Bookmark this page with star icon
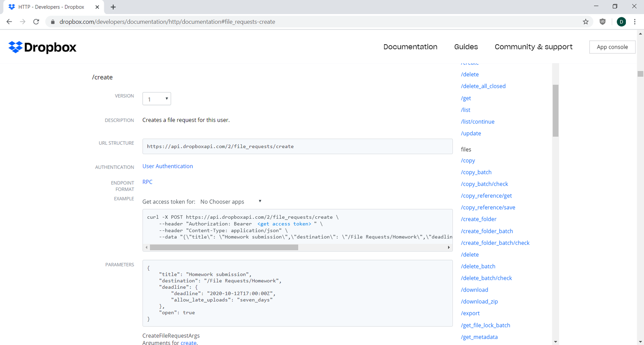The width and height of the screenshot is (644, 345). coord(586,22)
